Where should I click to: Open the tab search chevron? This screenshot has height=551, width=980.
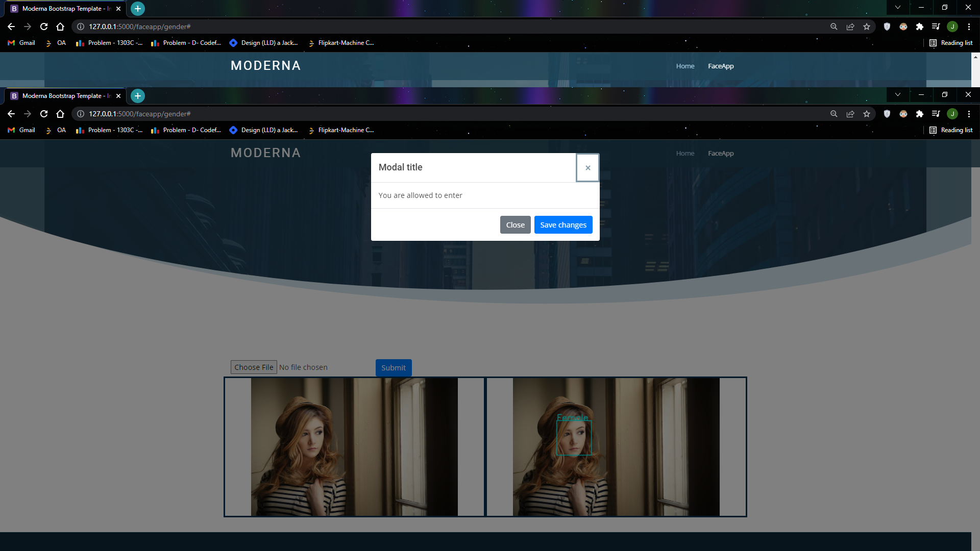coord(897,95)
